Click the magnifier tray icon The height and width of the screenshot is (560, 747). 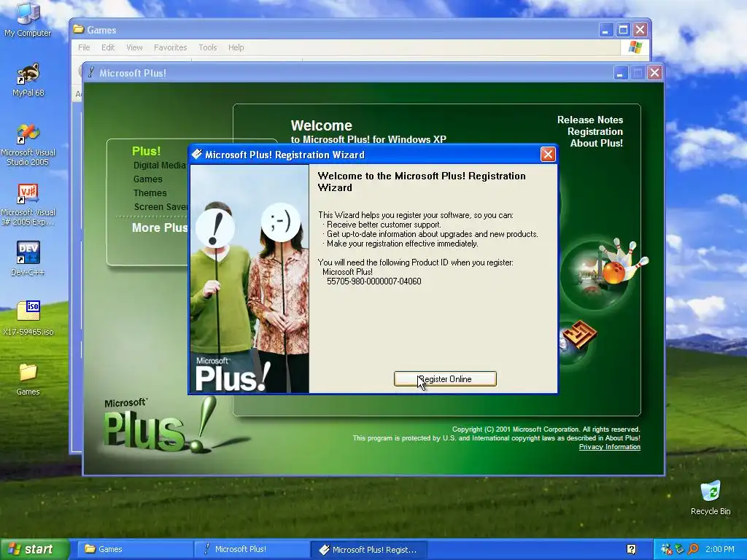[693, 549]
